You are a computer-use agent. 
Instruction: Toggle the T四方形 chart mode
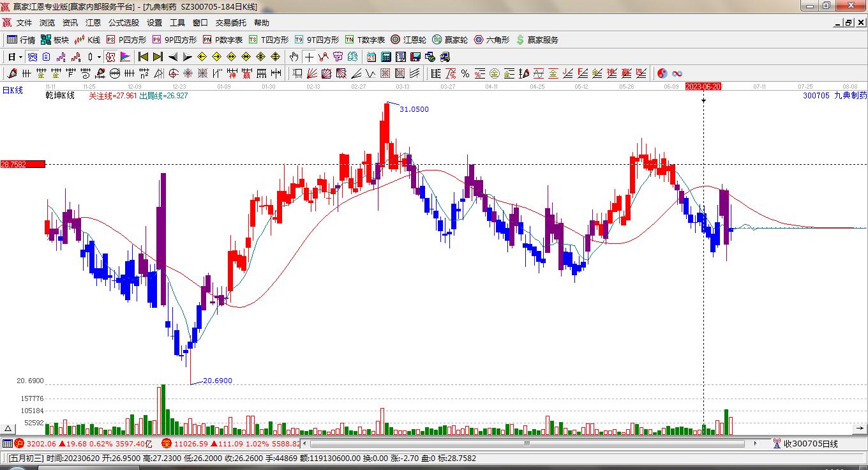click(269, 40)
